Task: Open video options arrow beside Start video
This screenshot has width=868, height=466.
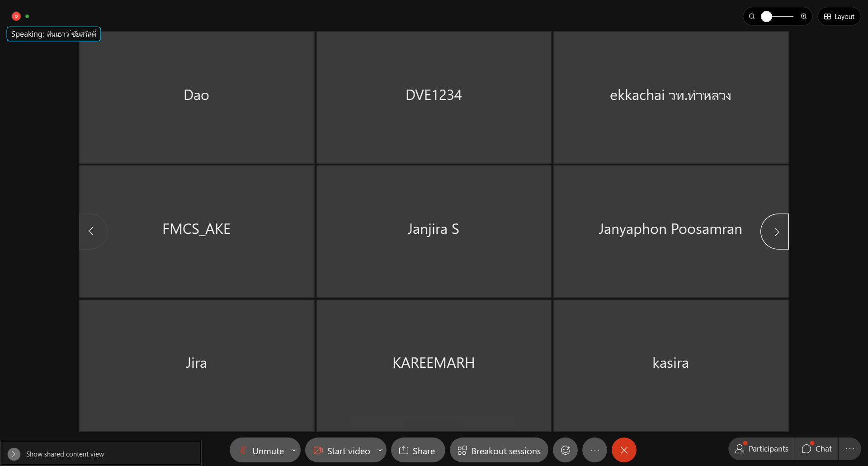Action: (380, 450)
